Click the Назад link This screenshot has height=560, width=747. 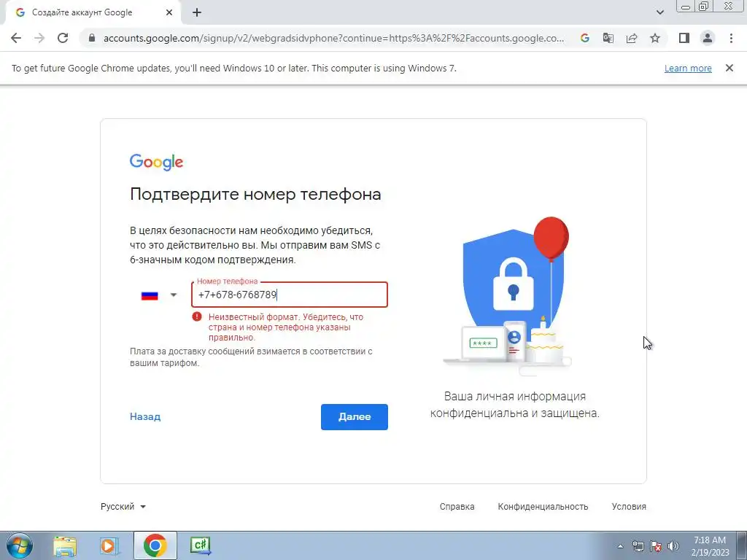tap(145, 416)
